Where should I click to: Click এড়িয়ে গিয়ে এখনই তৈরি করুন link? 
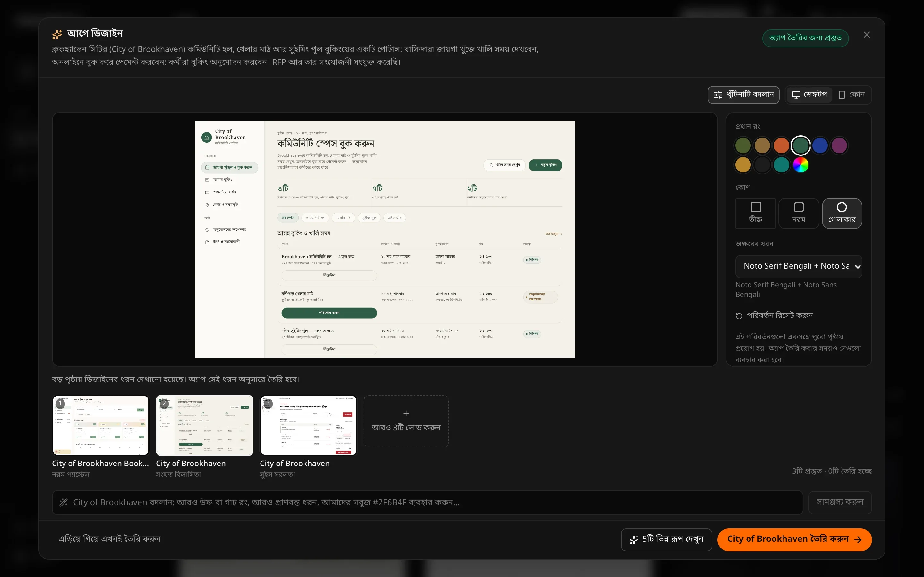110,539
